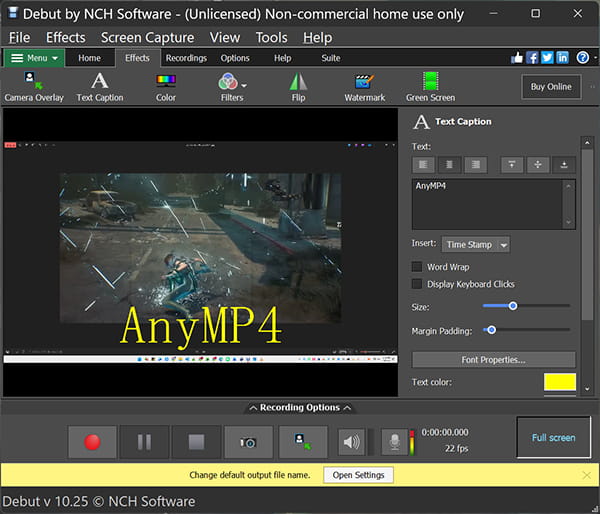Align caption text left
The image size is (600, 514).
[x=423, y=165]
